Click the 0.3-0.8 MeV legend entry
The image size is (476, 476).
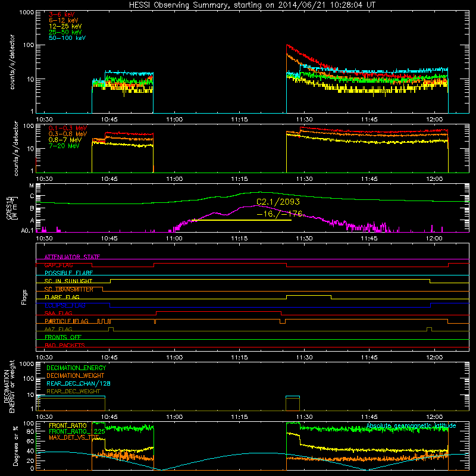tap(68, 134)
